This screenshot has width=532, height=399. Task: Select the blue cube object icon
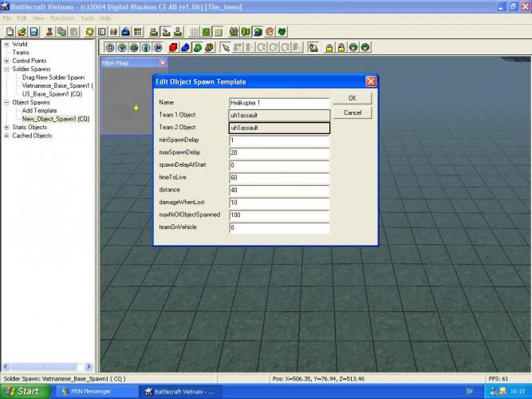[x=185, y=47]
